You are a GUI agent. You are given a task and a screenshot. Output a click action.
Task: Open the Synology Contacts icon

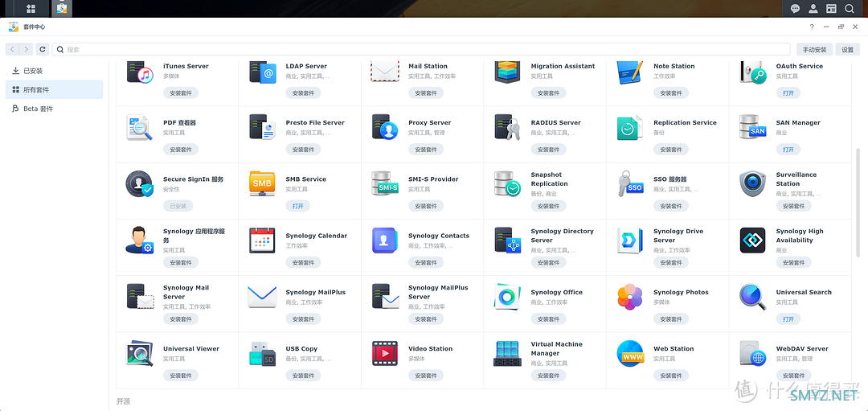click(x=385, y=240)
